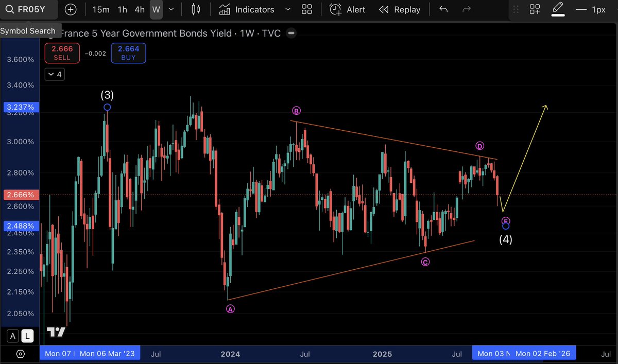Click the undo arrow

pyautogui.click(x=443, y=9)
